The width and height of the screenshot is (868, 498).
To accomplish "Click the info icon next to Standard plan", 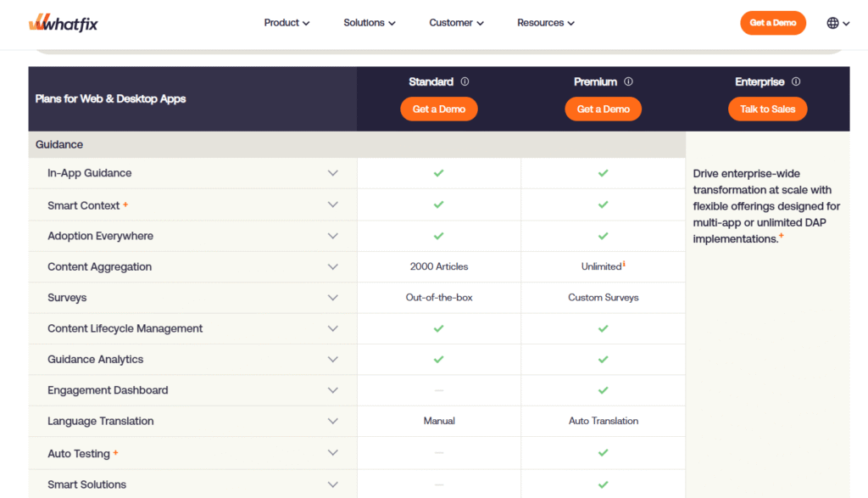I will click(x=464, y=81).
